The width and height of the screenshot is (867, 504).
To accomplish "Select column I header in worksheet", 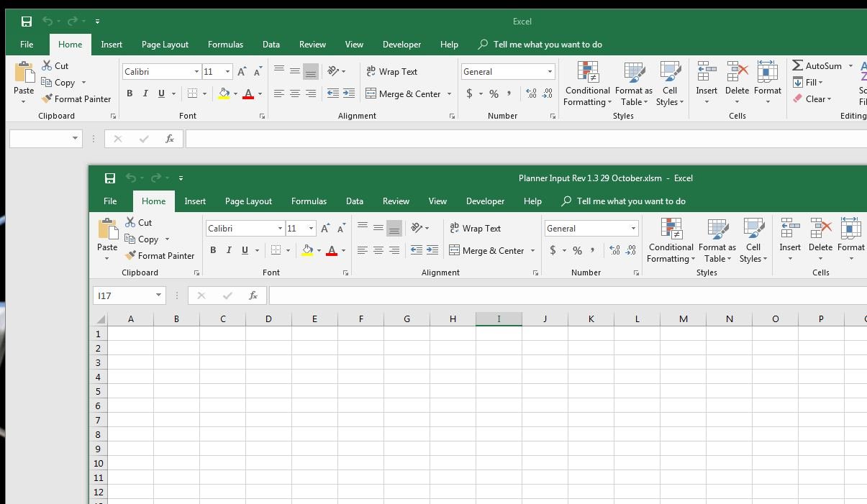I will tap(499, 319).
